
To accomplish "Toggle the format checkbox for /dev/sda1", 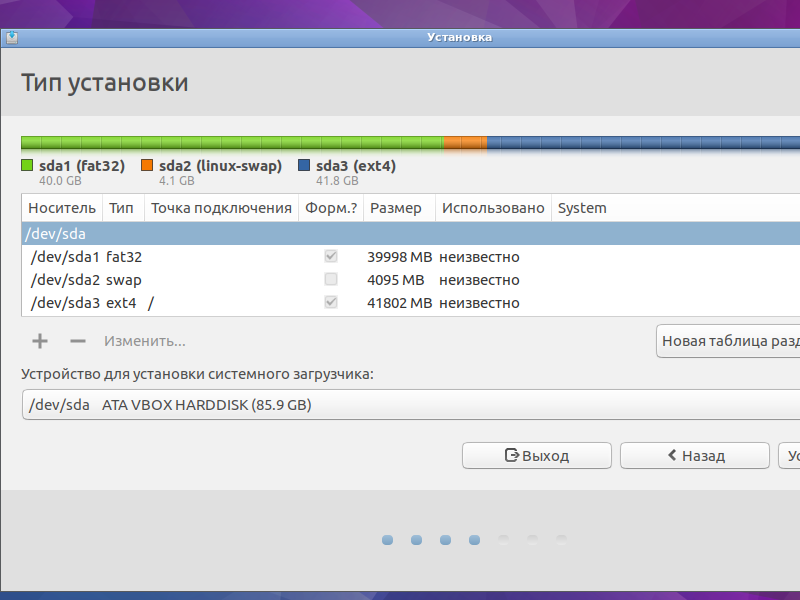I will (x=330, y=256).
